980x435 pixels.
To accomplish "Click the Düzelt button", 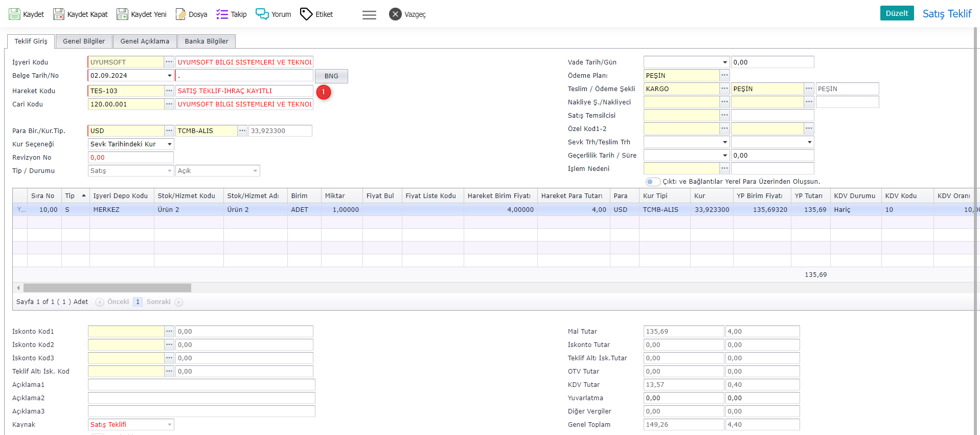I will (x=897, y=13).
